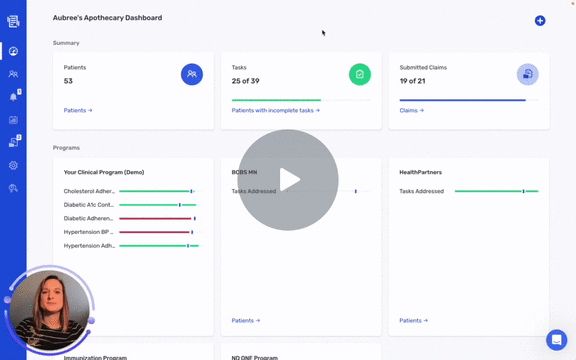Click the Hypertension BP red progress bar
Screen dimensions: 576x360
(x=161, y=232)
